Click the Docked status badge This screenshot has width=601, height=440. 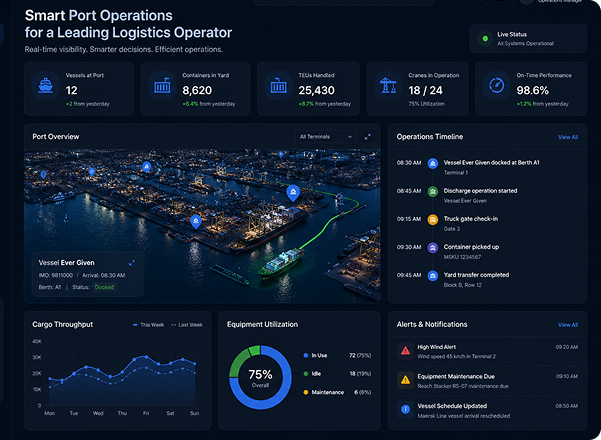[104, 287]
